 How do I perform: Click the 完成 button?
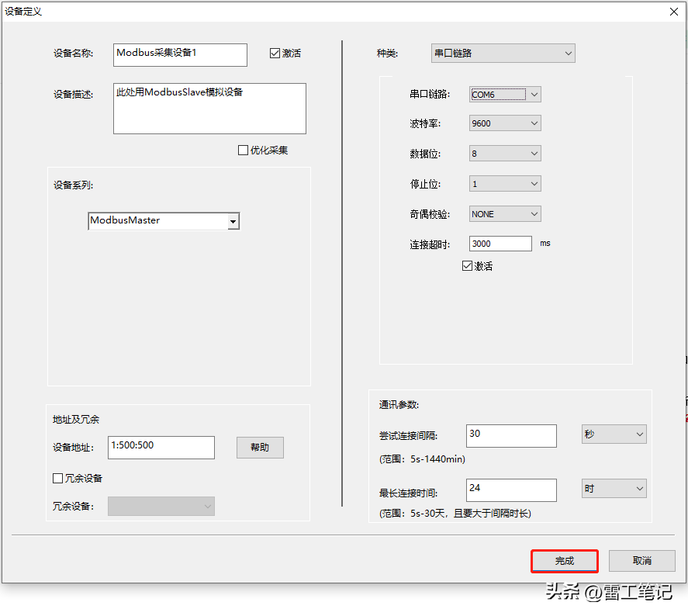click(565, 561)
